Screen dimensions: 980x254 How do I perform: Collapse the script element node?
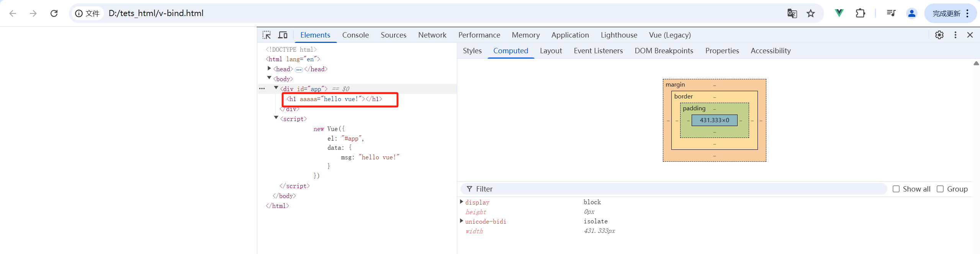(276, 118)
